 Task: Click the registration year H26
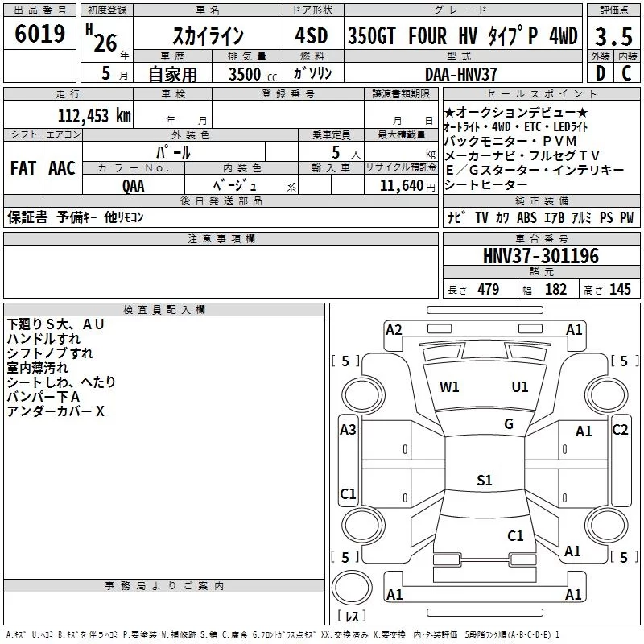click(x=102, y=38)
